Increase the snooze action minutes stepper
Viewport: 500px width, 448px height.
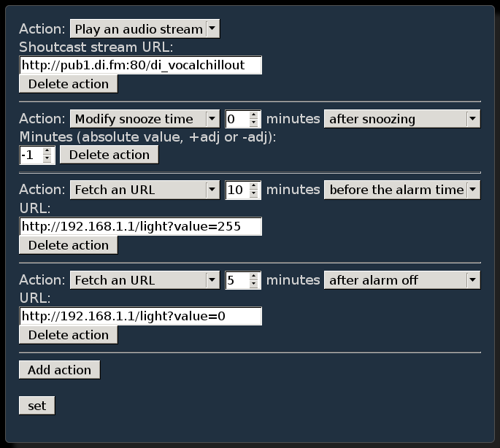[254, 115]
